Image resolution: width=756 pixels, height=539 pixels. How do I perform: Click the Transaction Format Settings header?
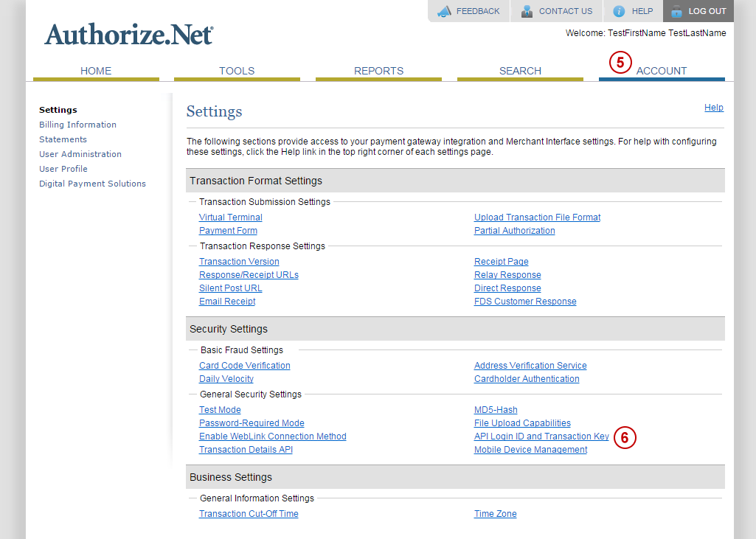tap(455, 181)
